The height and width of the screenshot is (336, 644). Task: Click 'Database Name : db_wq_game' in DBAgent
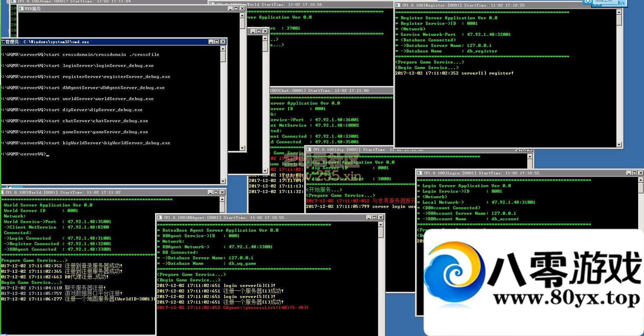click(206, 263)
